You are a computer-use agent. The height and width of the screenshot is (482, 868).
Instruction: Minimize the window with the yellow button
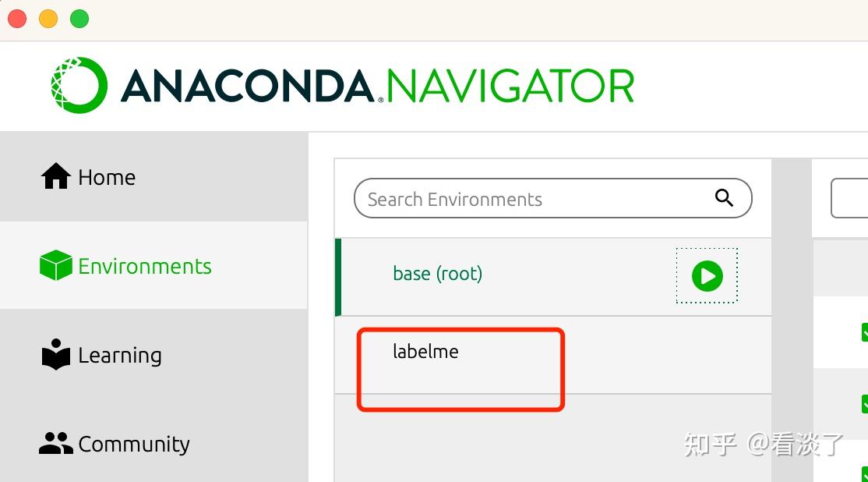(48, 19)
